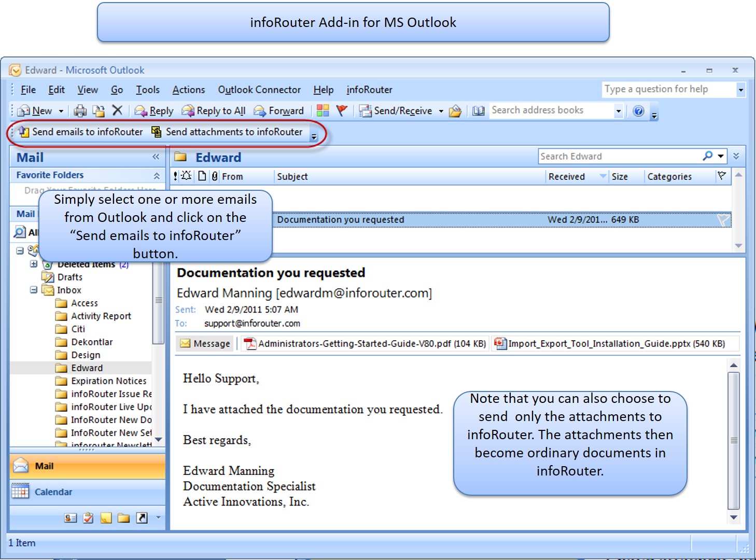Viewport: 756px width, 560px height.
Task: Sort by Importance exclamation column icon
Action: pos(176,176)
